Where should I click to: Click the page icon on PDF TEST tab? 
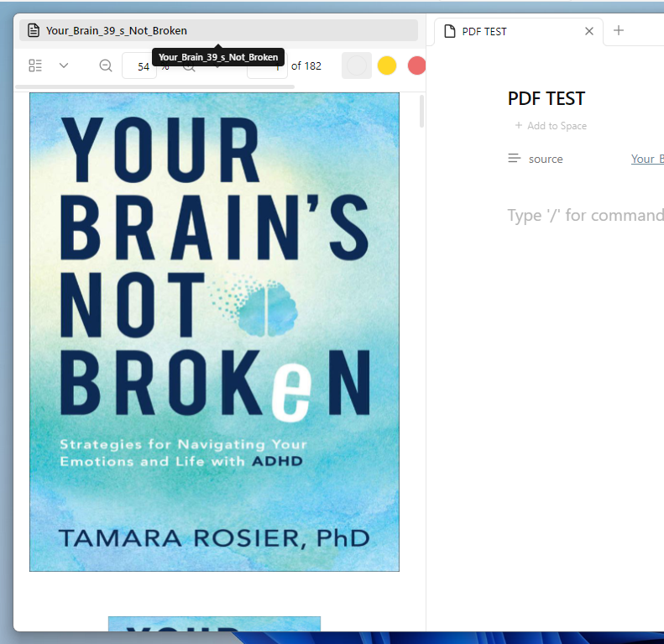(x=450, y=31)
